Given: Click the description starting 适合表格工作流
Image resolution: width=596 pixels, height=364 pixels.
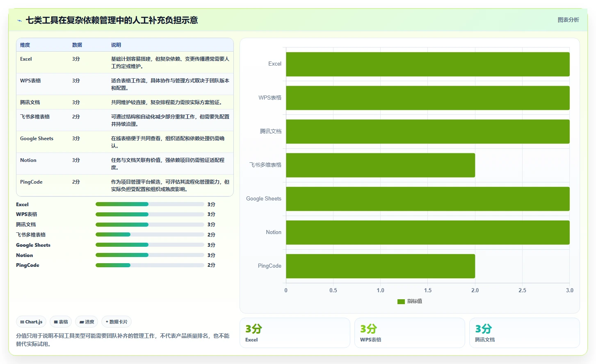Looking at the screenshot, I should tap(170, 84).
